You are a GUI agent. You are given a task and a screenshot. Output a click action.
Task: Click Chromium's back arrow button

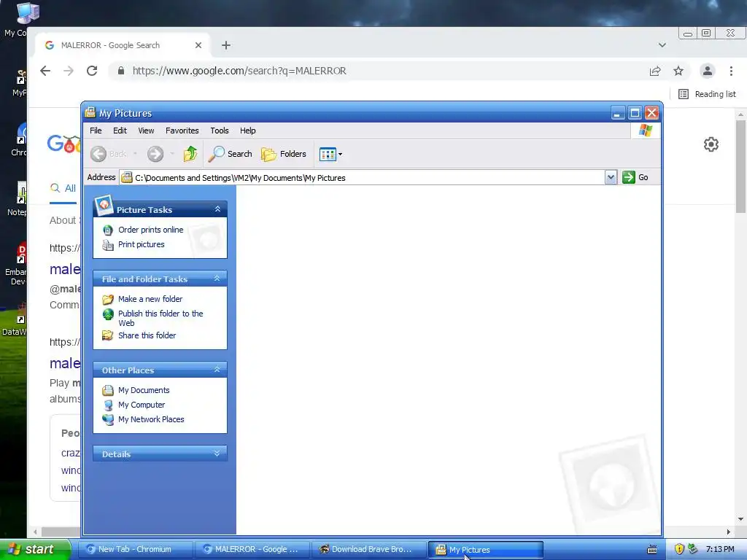click(45, 71)
